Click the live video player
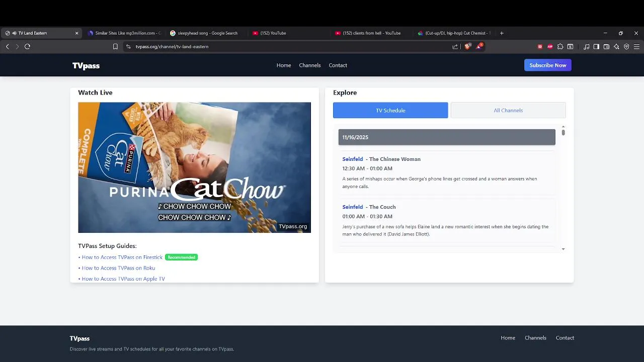This screenshot has width=644, height=362. [194, 167]
